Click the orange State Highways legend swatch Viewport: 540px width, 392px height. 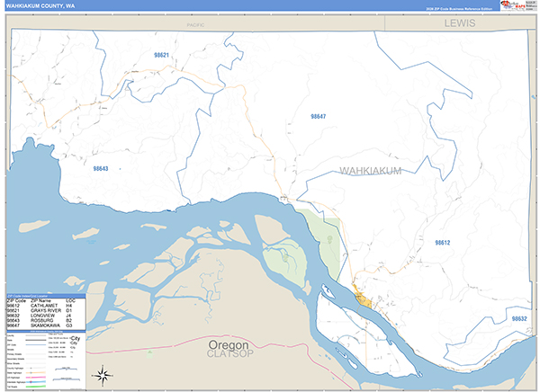pyautogui.click(x=36, y=373)
